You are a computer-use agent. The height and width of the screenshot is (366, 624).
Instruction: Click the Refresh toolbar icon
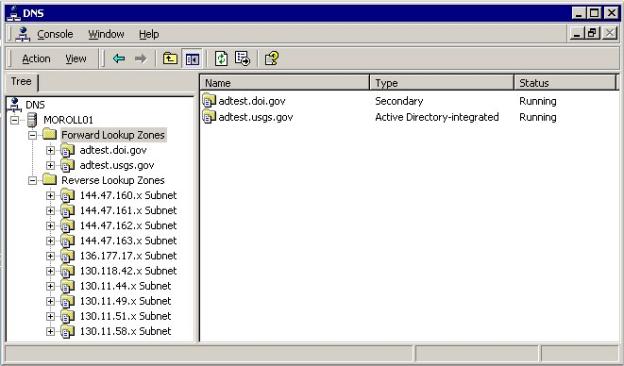221,58
